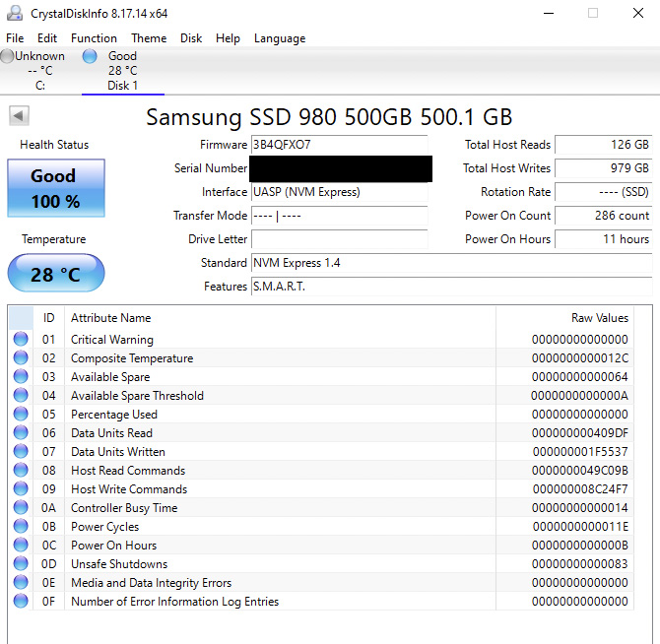Viewport: 660px width, 644px height.
Task: Click the 28 °C temperature button
Action: [x=55, y=274]
